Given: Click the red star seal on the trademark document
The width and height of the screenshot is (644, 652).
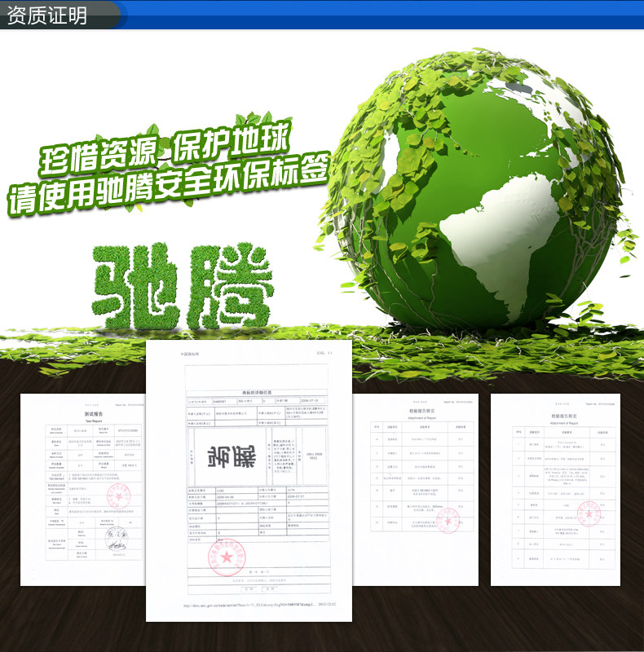Looking at the screenshot, I should pos(227,557).
